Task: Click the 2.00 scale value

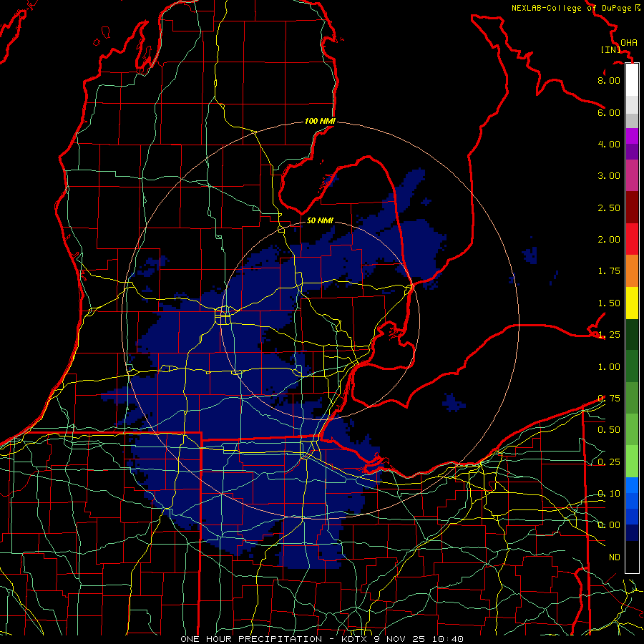Action: coord(609,240)
